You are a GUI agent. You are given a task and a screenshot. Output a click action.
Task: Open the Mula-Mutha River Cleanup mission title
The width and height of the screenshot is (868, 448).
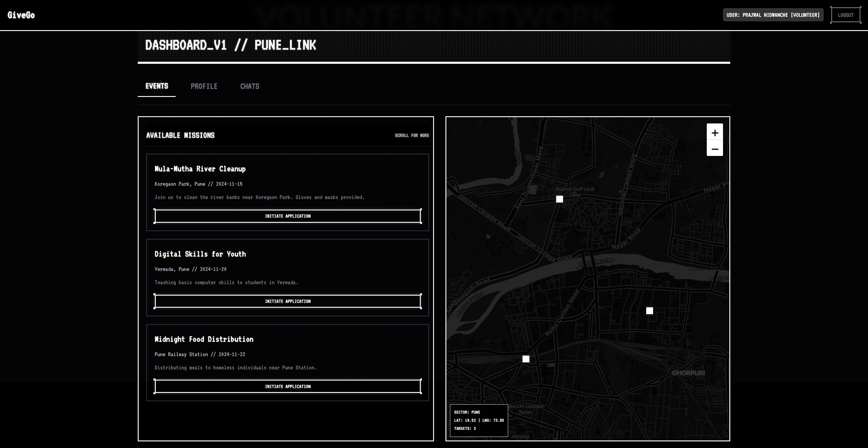pos(200,169)
